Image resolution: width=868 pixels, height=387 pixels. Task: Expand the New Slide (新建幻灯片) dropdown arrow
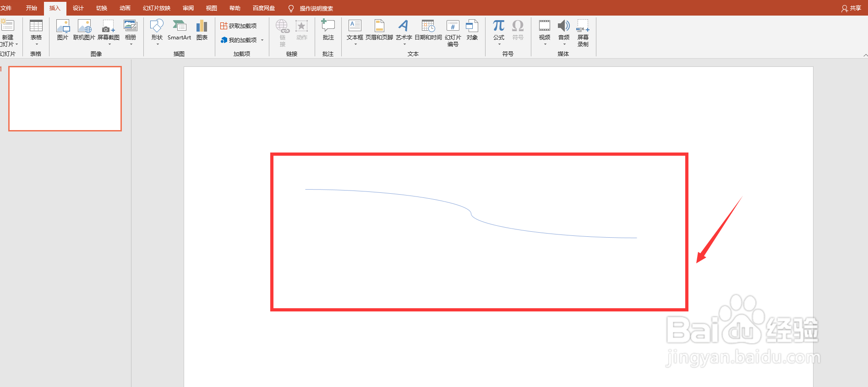click(16, 44)
